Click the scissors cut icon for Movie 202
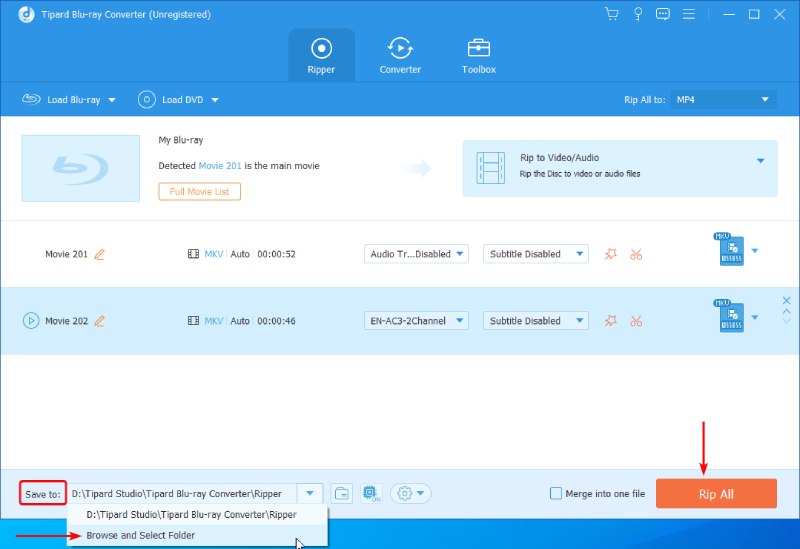The width and height of the screenshot is (800, 549). [x=636, y=321]
